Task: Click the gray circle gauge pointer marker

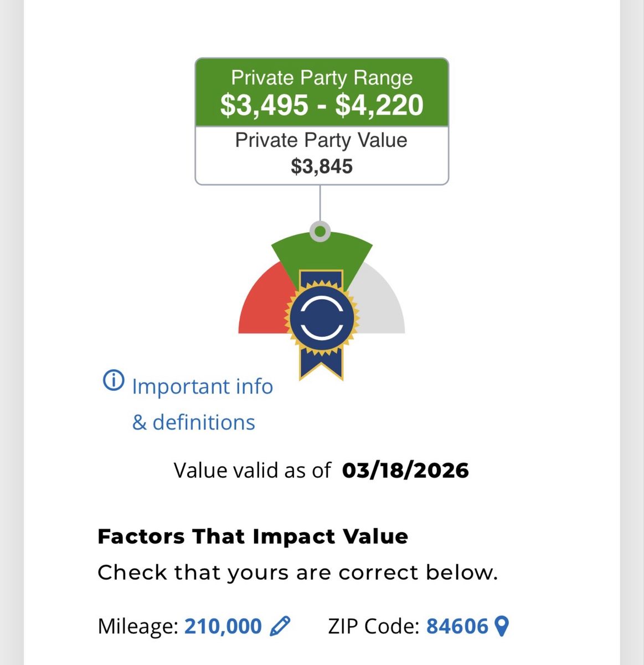Action: click(x=320, y=231)
